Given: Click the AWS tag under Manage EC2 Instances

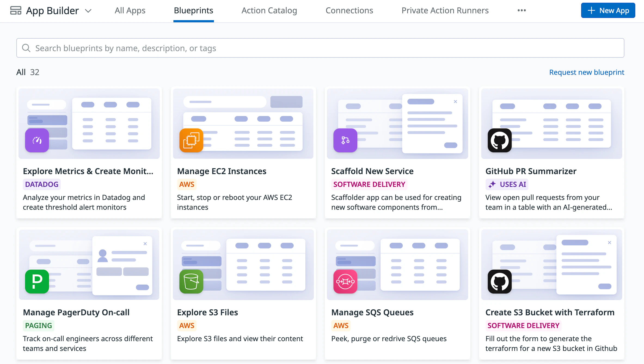Looking at the screenshot, I should 187,184.
